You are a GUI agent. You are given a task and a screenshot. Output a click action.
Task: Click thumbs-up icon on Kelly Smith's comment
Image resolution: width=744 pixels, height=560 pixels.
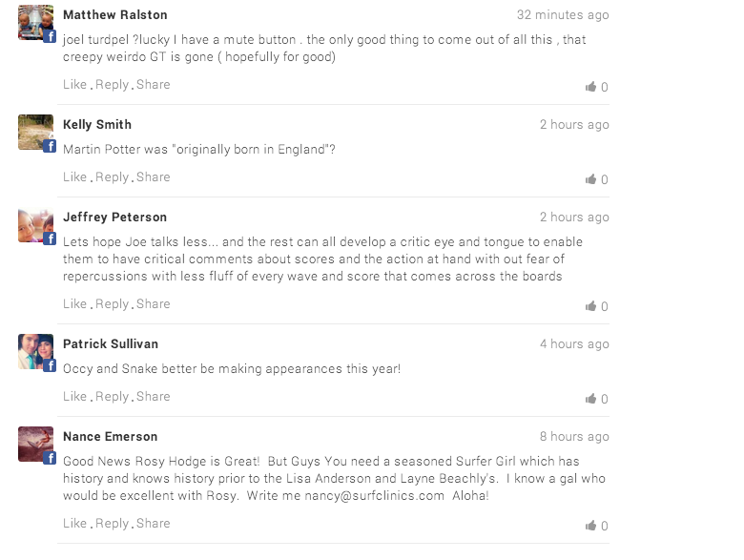tap(590, 179)
